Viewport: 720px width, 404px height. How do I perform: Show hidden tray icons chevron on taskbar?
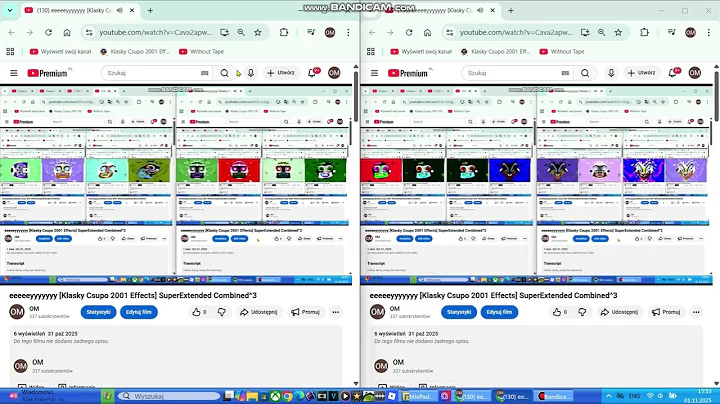point(609,396)
